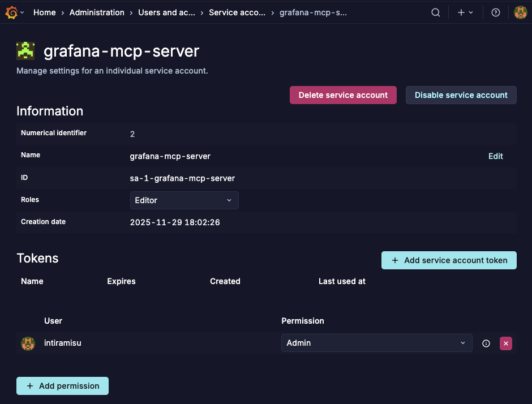Edit the service account name
Viewport: 532px width, 404px height.
[x=495, y=156]
